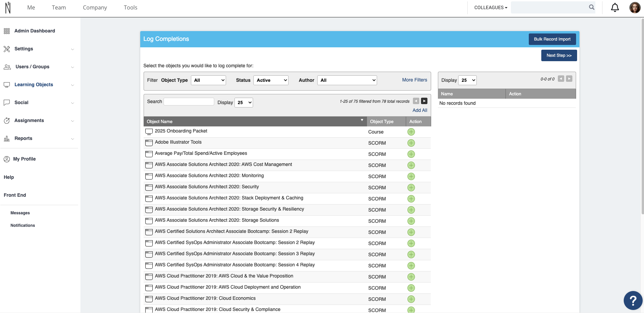This screenshot has width=644, height=313.
Task: Add AWS Architect 2020: Monitoring with plus
Action: pyautogui.click(x=411, y=176)
